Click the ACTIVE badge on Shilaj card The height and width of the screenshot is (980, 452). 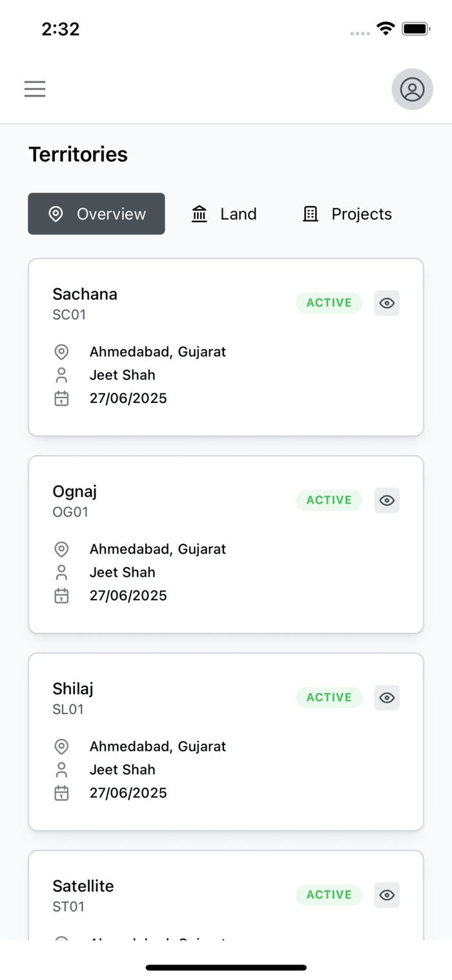coord(329,698)
